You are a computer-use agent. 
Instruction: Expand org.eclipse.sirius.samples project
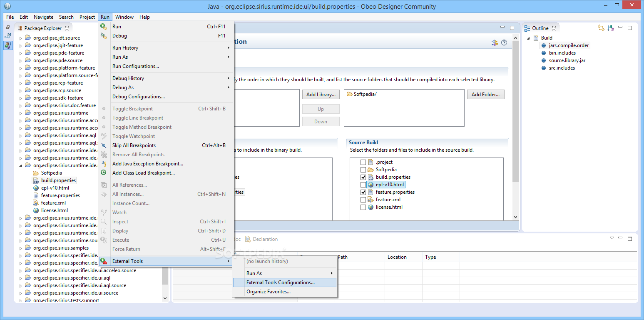tap(21, 248)
